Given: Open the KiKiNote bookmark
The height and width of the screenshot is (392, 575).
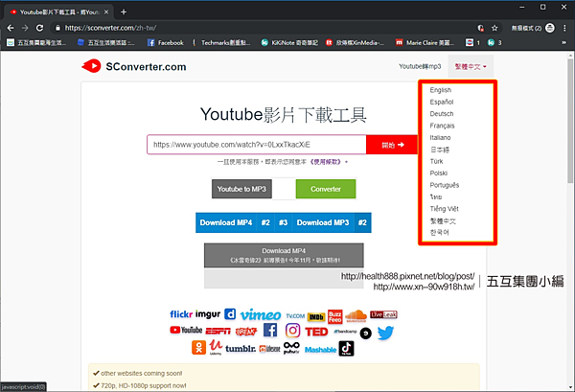Looking at the screenshot, I should [x=289, y=43].
